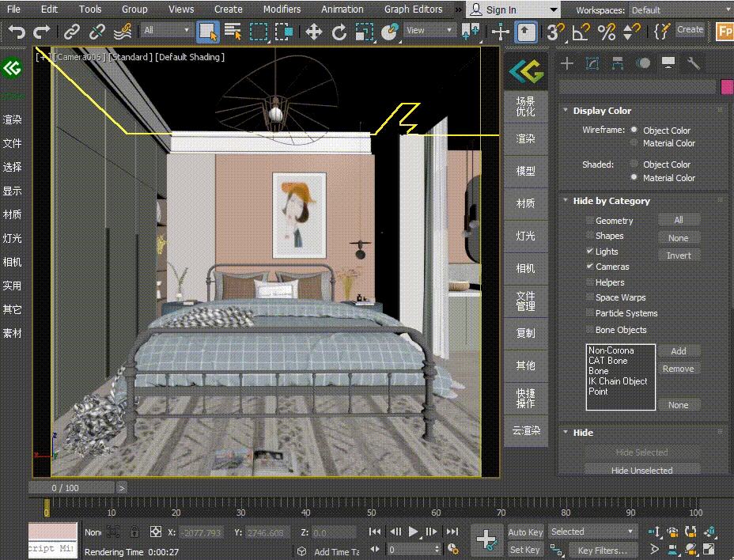
Task: Open the Workspaces dropdown
Action: tap(679, 10)
